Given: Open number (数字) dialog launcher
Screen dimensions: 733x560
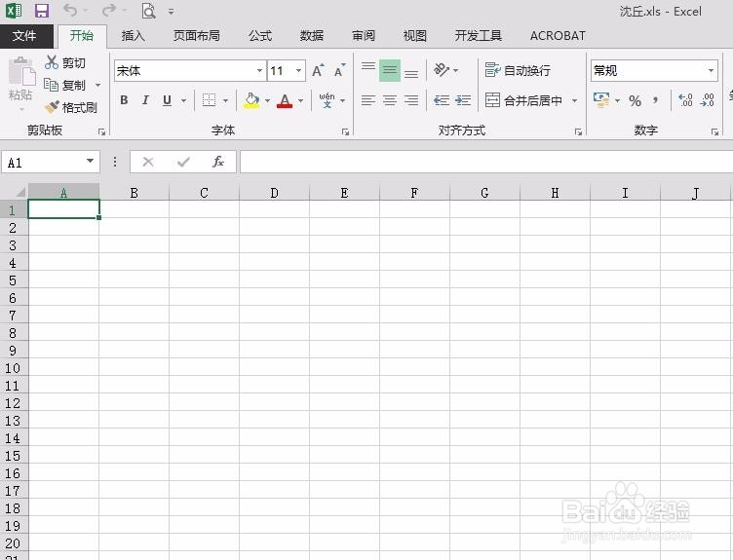Looking at the screenshot, I should (x=714, y=132).
